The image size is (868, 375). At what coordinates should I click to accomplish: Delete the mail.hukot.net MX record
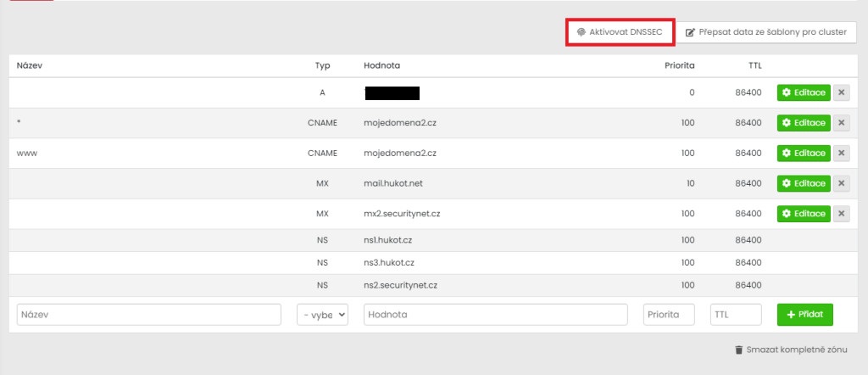click(x=841, y=183)
